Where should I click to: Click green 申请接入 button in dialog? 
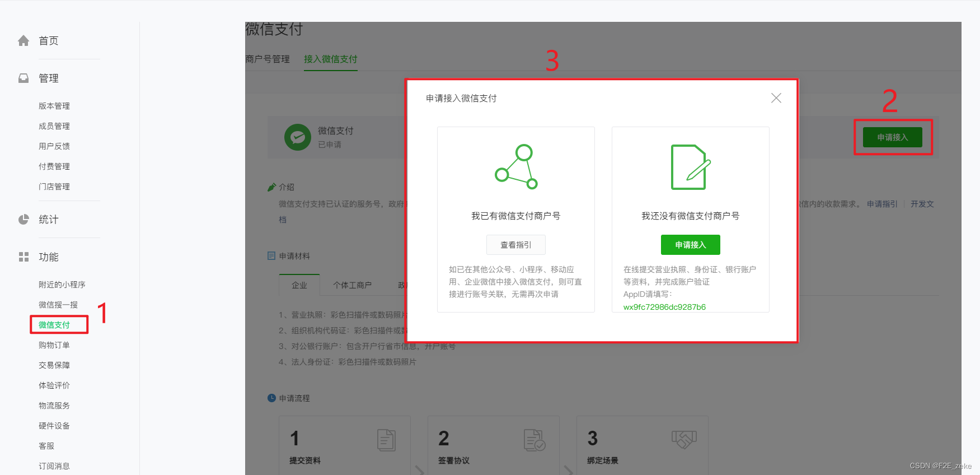691,245
